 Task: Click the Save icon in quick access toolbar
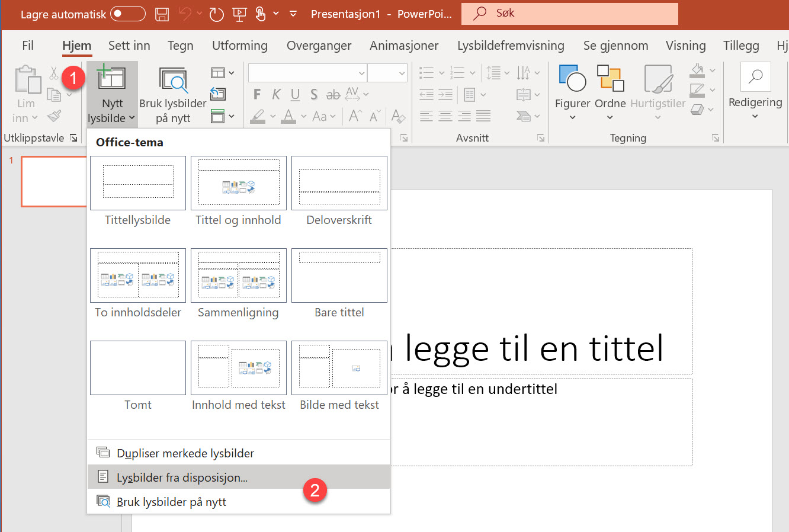(x=162, y=13)
